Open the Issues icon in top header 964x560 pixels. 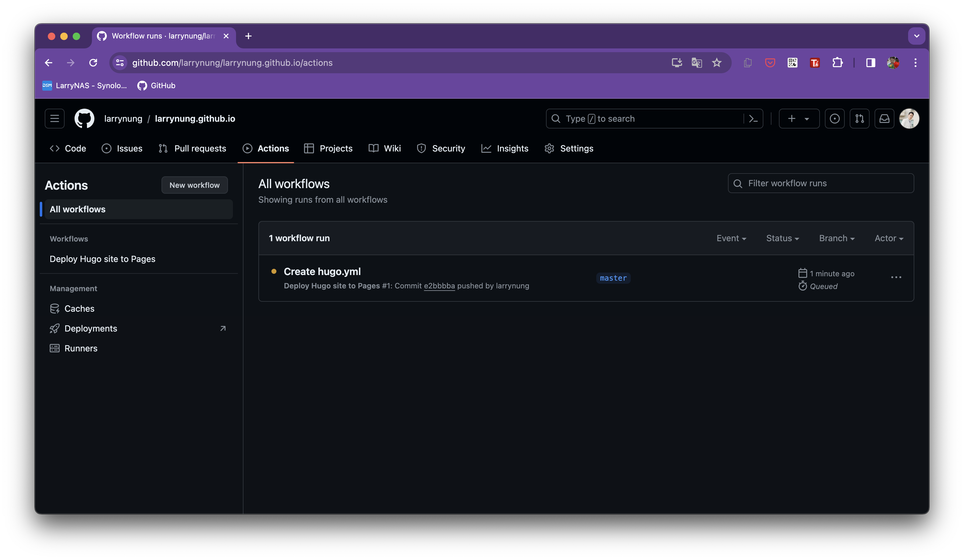(834, 119)
